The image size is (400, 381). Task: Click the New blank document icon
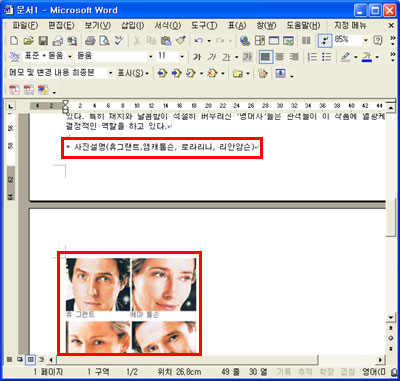coord(14,41)
